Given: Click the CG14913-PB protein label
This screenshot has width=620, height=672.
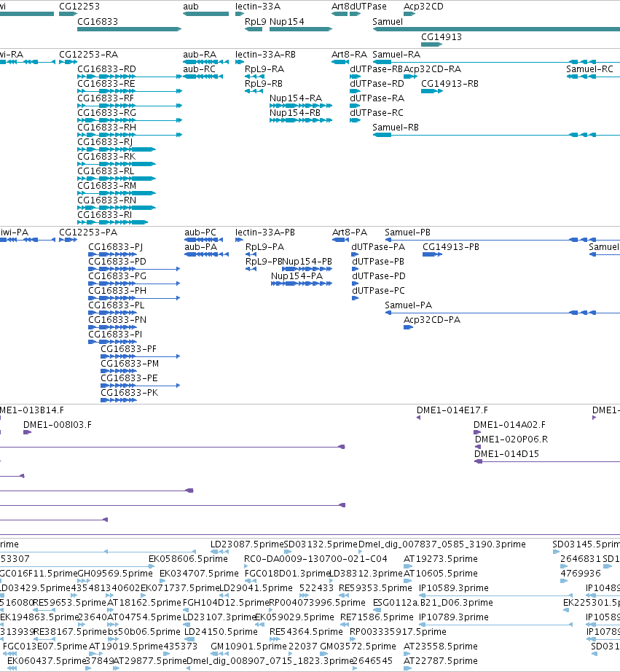Looking at the screenshot, I should 451,247.
